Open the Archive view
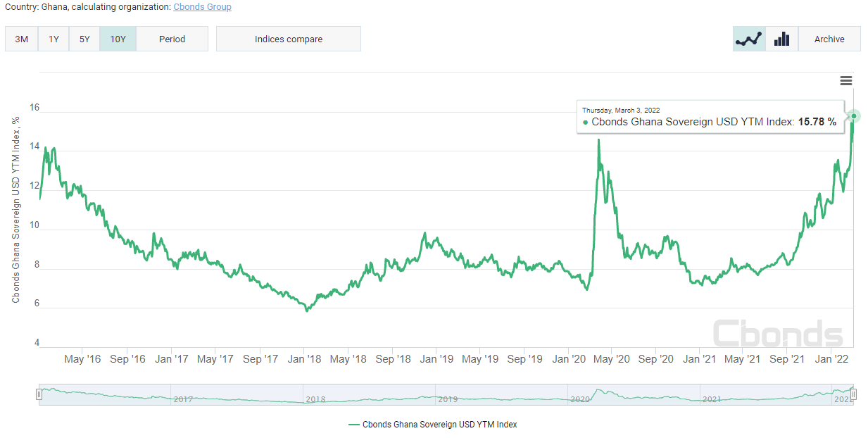Image resolution: width=868 pixels, height=438 pixels. pos(829,39)
